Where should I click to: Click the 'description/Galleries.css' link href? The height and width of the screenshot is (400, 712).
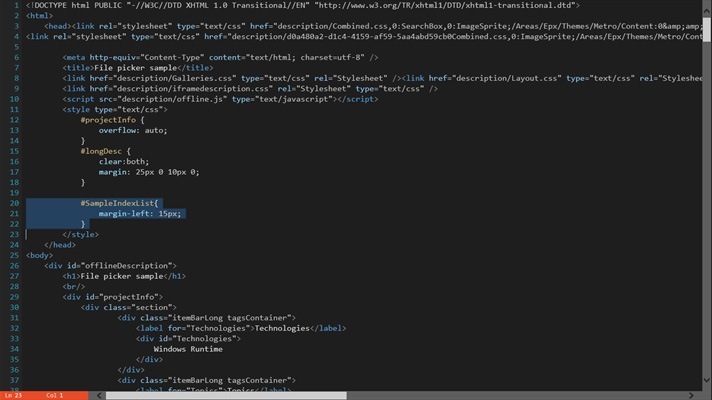163,78
